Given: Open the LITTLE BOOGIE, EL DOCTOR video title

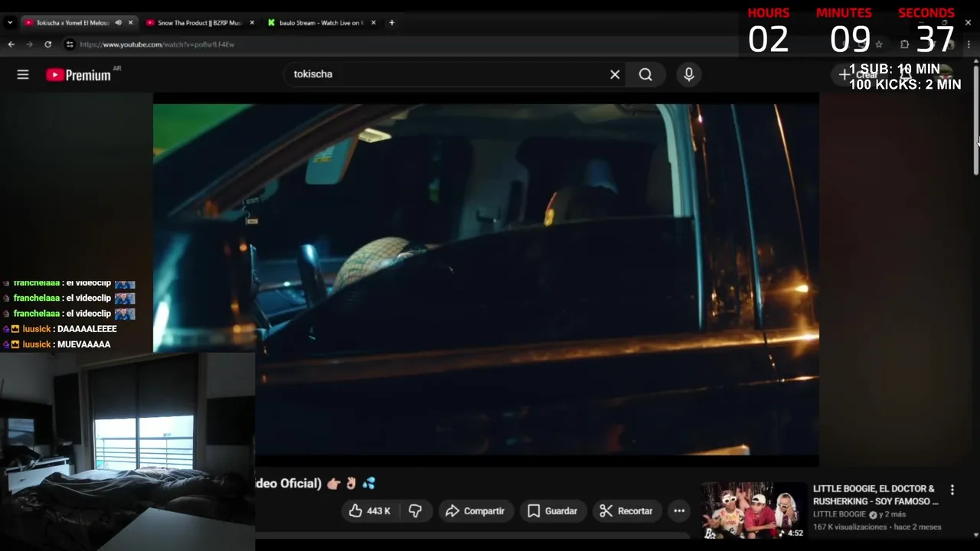Looking at the screenshot, I should pyautogui.click(x=875, y=494).
